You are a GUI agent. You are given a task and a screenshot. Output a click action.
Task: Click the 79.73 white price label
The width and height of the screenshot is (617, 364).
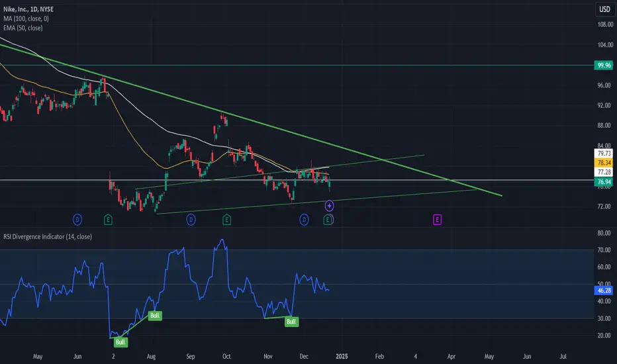(x=604, y=154)
